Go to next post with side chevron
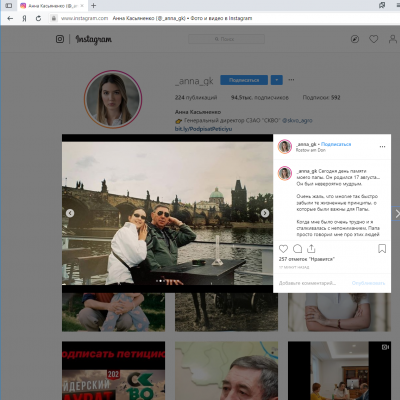The image size is (400, 400). point(397,214)
